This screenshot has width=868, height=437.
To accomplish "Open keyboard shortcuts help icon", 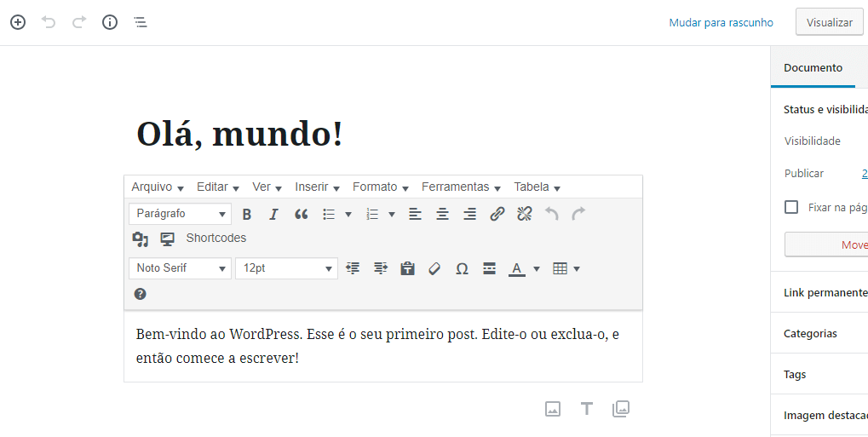I will click(140, 294).
